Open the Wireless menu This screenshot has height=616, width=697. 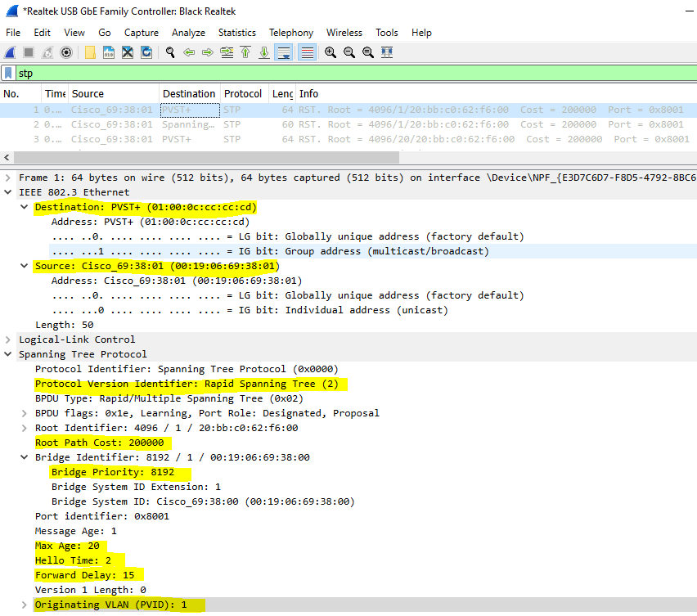[344, 33]
